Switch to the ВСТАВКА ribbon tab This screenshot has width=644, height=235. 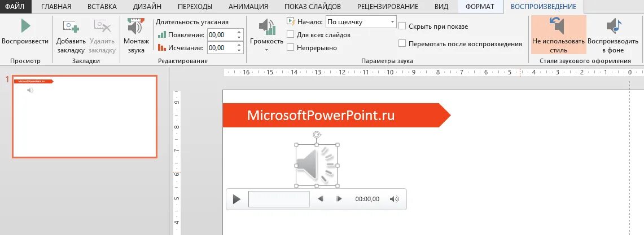pos(102,7)
